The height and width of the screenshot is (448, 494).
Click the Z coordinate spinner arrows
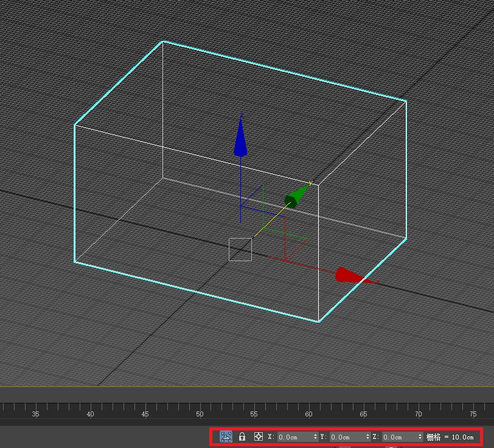[x=420, y=437]
